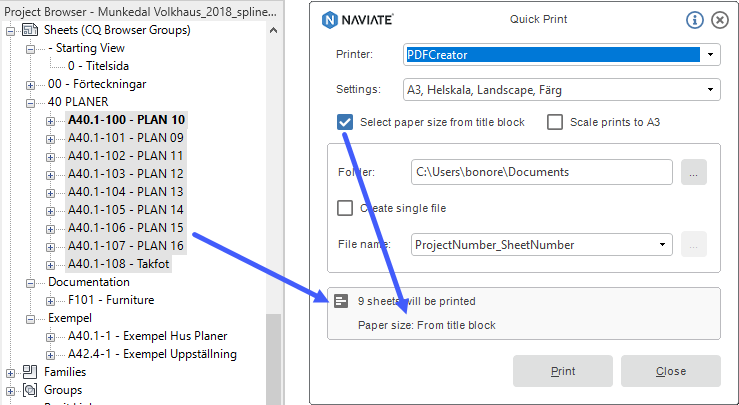This screenshot has height=405, width=739.
Task: Click the Families node icon
Action: pyautogui.click(x=30, y=372)
